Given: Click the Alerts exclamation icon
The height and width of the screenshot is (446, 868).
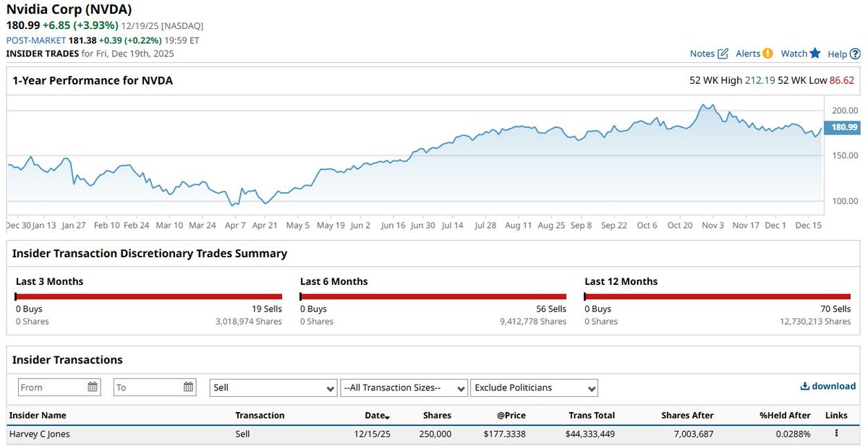Looking at the screenshot, I should tap(767, 53).
